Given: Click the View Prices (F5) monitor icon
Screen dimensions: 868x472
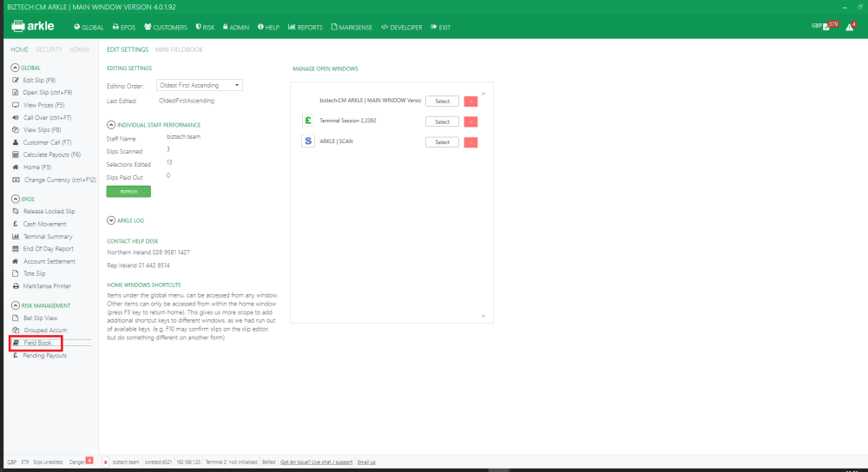Looking at the screenshot, I should tap(16, 105).
